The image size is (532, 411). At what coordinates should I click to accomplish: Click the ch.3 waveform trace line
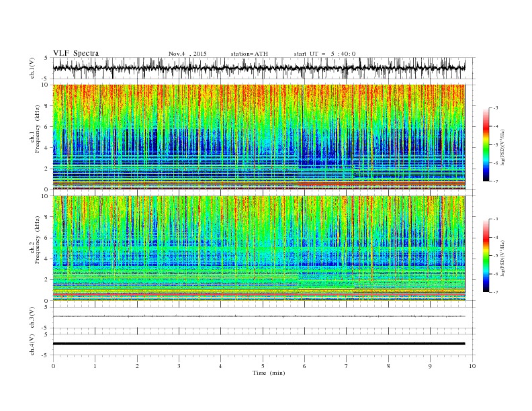259,316
